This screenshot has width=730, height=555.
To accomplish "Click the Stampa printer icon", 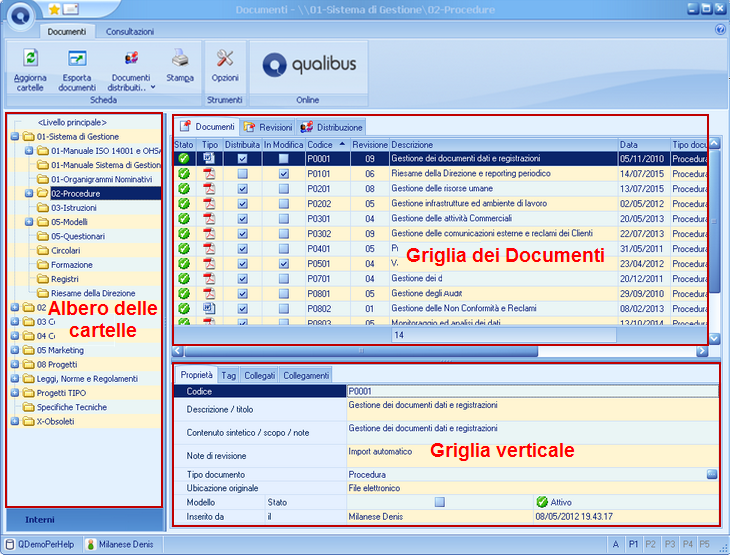I will 180,58.
